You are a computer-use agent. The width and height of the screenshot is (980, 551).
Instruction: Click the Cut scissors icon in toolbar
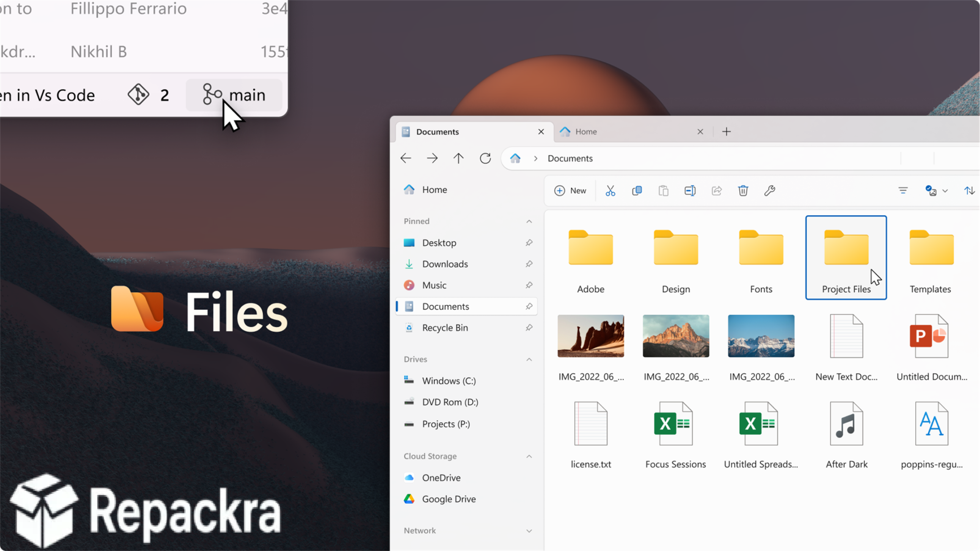tap(610, 191)
